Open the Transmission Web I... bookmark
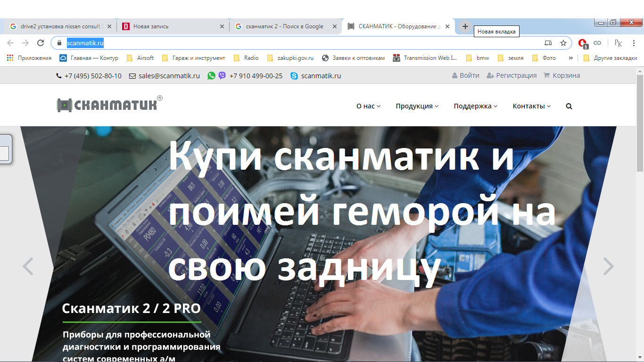Image resolution: width=644 pixels, height=362 pixels. click(426, 58)
